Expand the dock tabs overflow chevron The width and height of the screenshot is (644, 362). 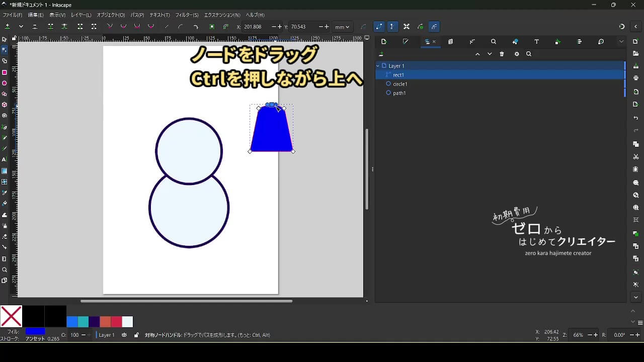click(621, 42)
